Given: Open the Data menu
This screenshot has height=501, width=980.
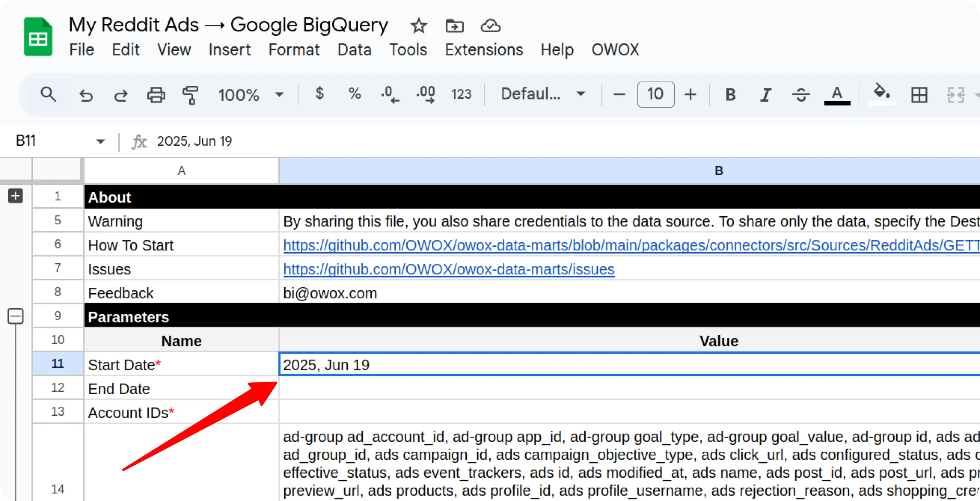Looking at the screenshot, I should point(354,50).
